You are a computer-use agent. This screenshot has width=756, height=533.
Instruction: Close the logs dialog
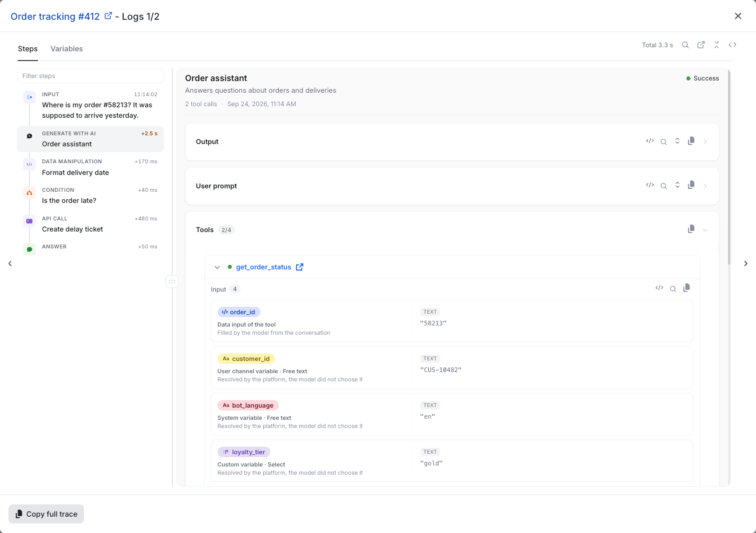738,16
